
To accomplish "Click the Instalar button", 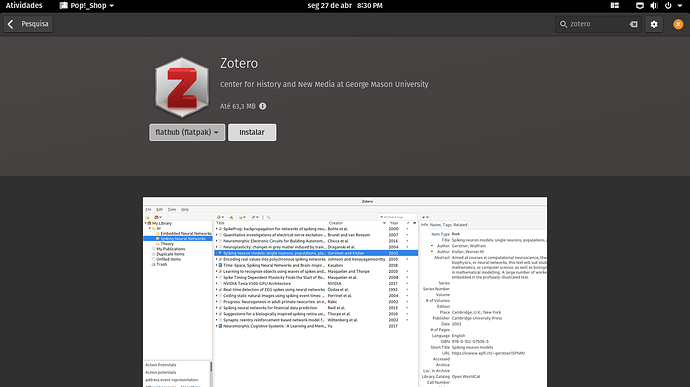I will point(252,132).
